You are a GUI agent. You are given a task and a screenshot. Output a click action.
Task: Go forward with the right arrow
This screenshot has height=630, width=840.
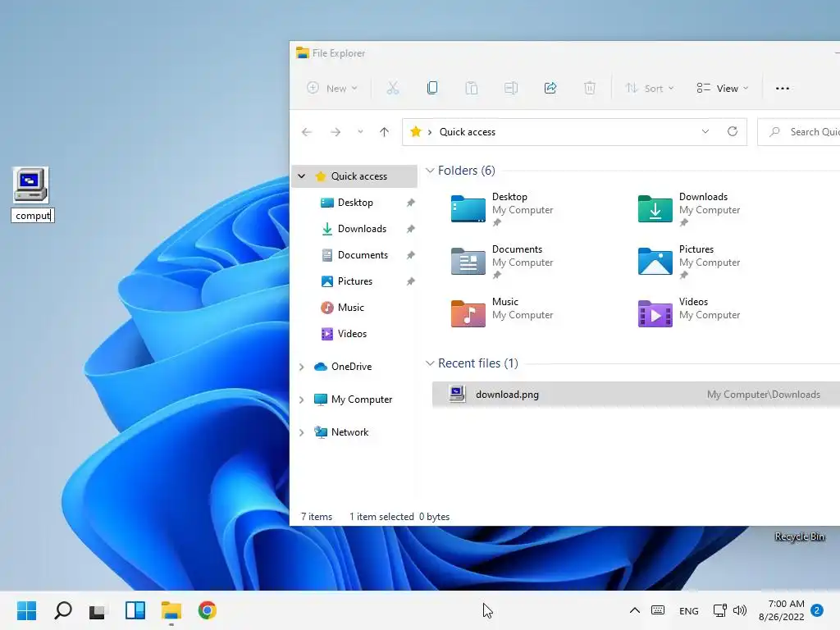tap(336, 132)
